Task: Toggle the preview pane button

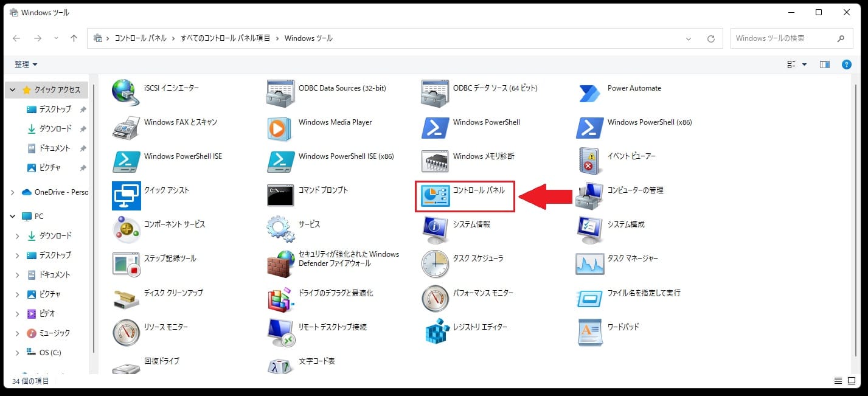Action: (x=825, y=64)
